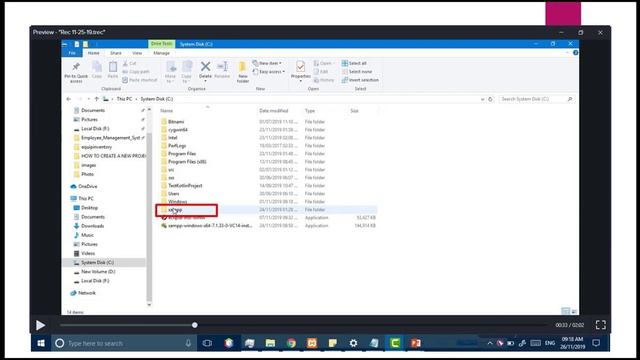Select the Intel folder

[173, 138]
